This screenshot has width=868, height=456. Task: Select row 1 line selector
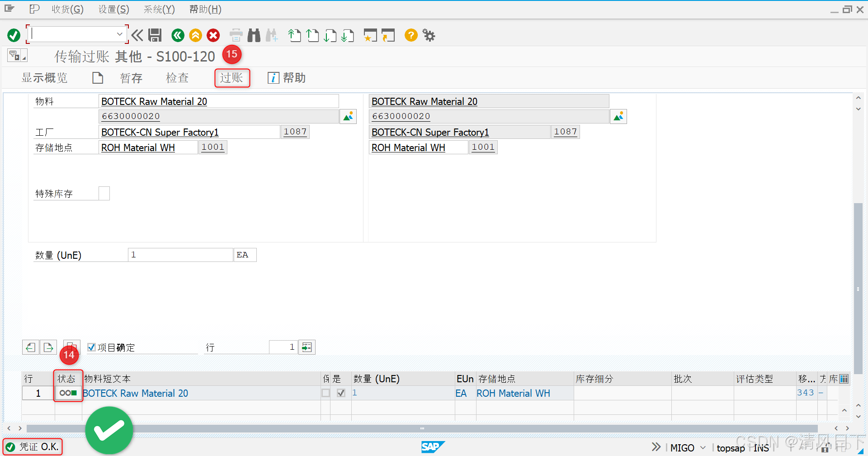[x=38, y=393]
